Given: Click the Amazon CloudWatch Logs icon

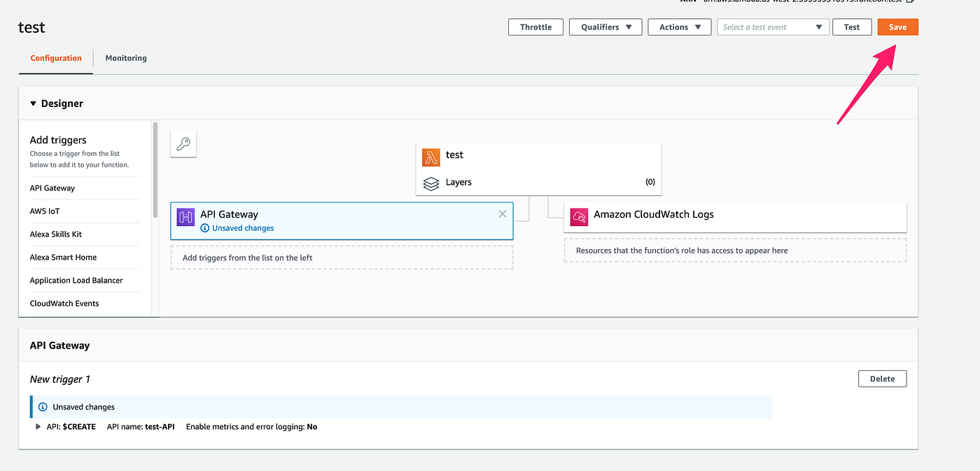Looking at the screenshot, I should pos(579,217).
